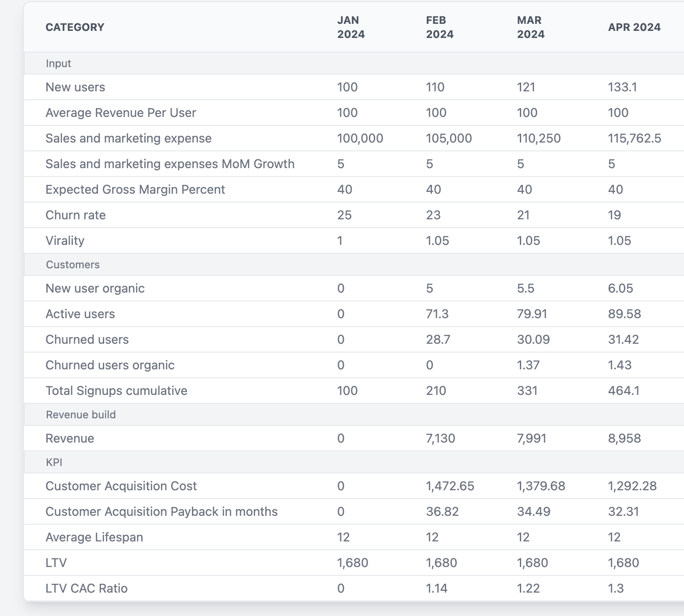This screenshot has width=684, height=616.
Task: Click Total Signups cumulative value 331
Action: point(527,391)
